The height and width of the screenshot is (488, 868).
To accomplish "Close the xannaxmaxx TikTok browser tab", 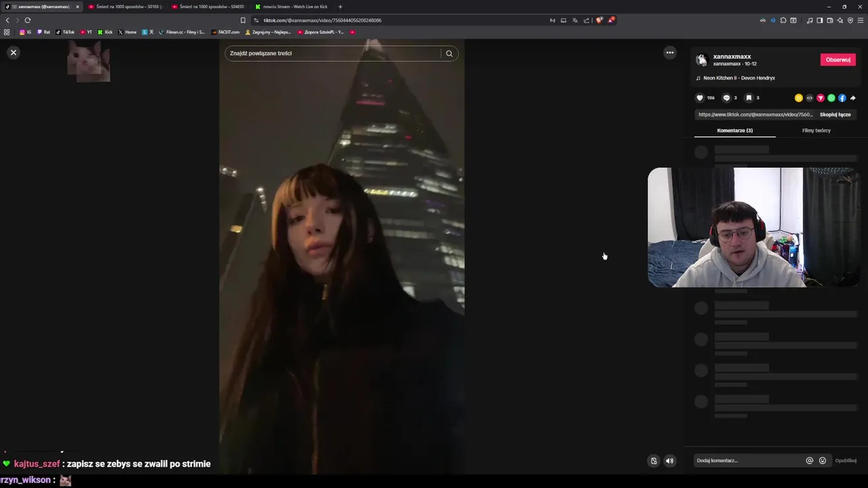I will pos(77,6).
